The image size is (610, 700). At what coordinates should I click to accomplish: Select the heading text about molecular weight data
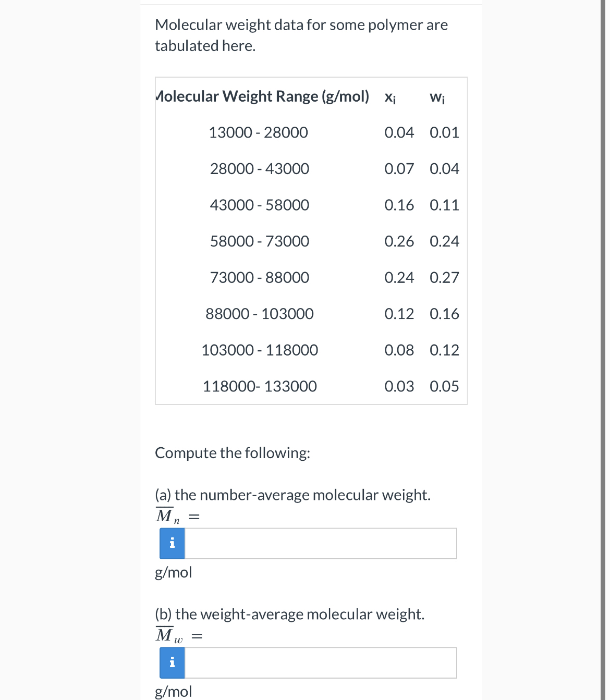coord(301,35)
